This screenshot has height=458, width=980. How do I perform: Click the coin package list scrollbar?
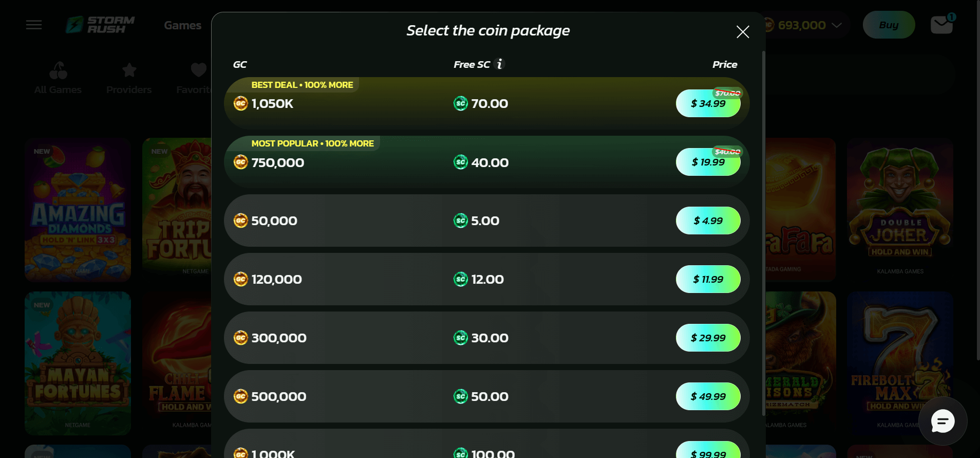(x=764, y=231)
